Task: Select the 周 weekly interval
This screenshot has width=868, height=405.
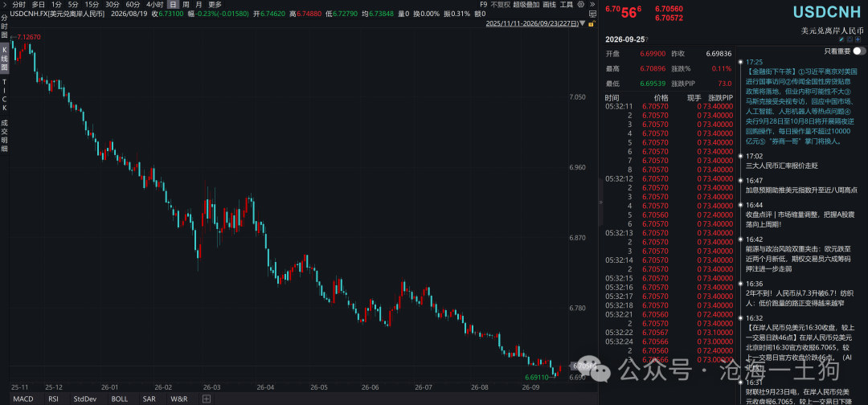Action: tap(186, 4)
